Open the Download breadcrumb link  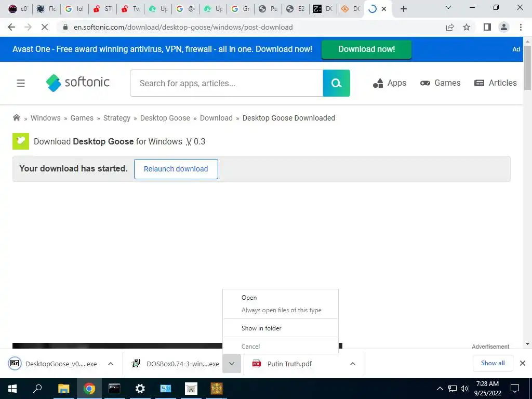point(216,118)
